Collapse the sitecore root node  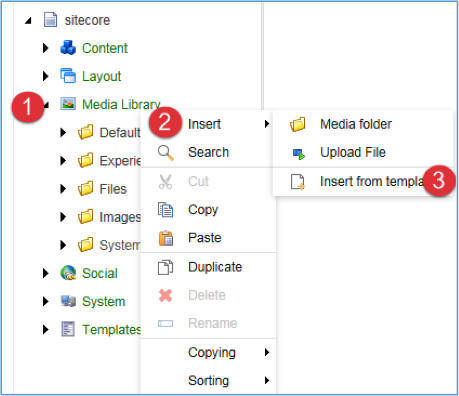pyautogui.click(x=29, y=21)
